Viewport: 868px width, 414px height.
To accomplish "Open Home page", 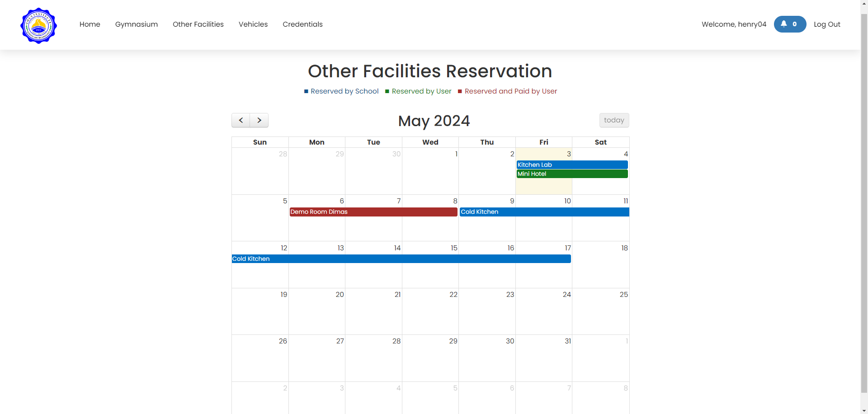I will 90,24.
